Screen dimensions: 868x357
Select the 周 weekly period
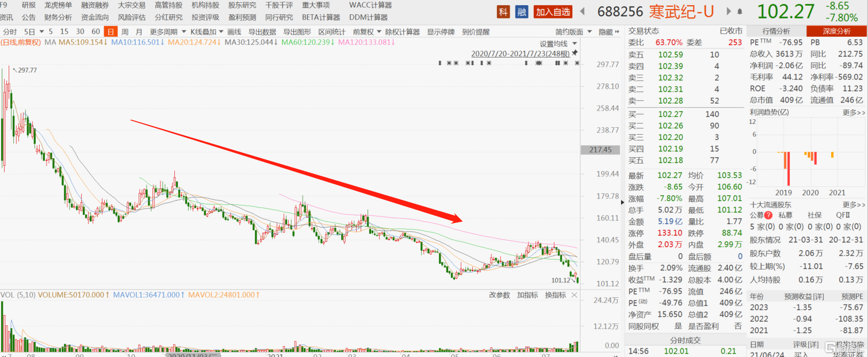[125, 32]
